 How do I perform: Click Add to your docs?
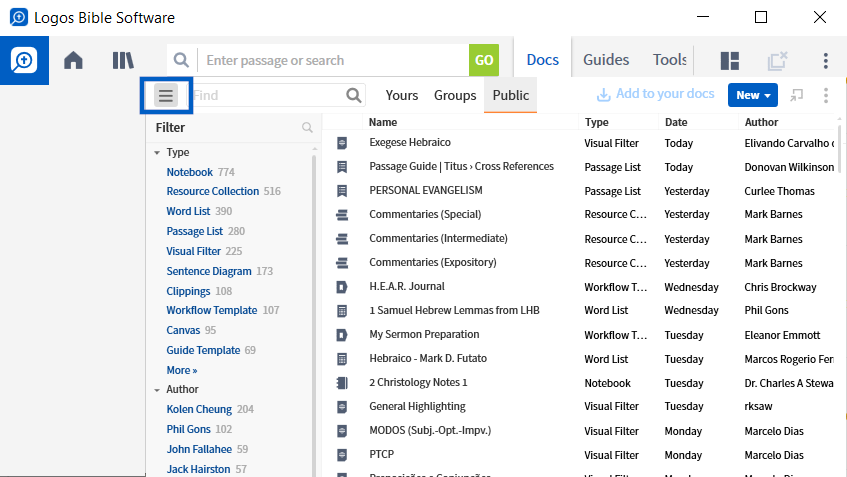click(655, 94)
